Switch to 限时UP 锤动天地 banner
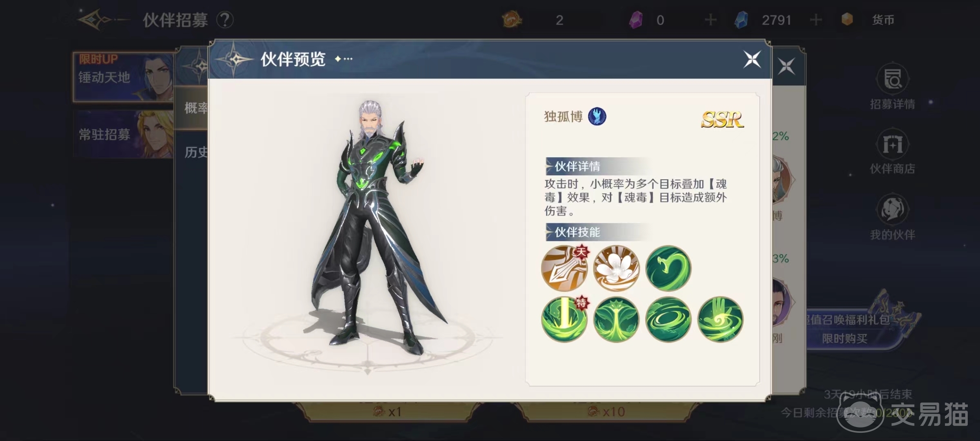Screen dimensions: 980x441 [123, 77]
